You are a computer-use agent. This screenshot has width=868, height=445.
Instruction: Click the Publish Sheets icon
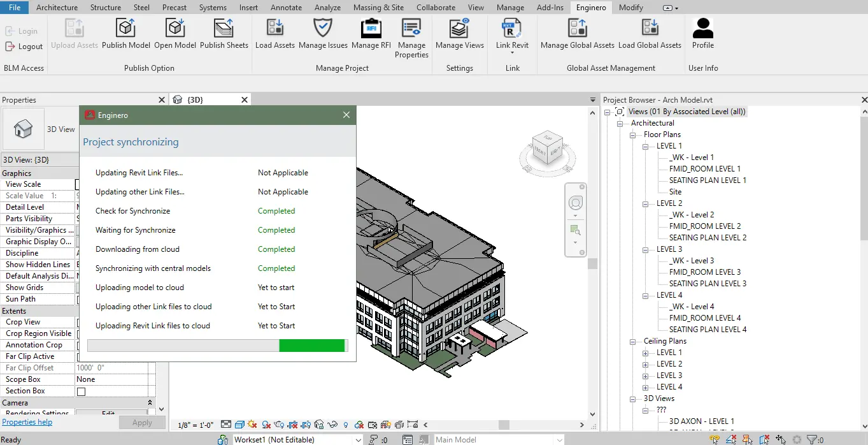click(x=224, y=29)
